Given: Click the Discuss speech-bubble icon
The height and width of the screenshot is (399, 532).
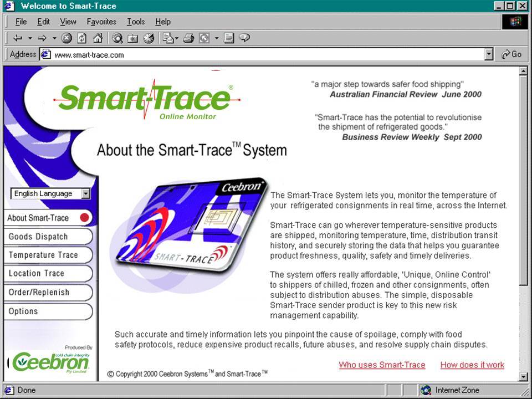Looking at the screenshot, I should pos(244,38).
